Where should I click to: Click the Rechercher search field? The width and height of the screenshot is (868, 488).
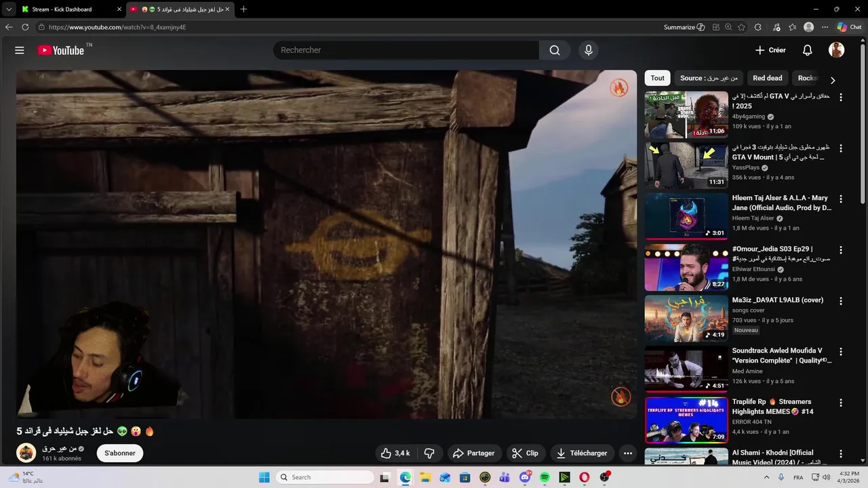(406, 50)
